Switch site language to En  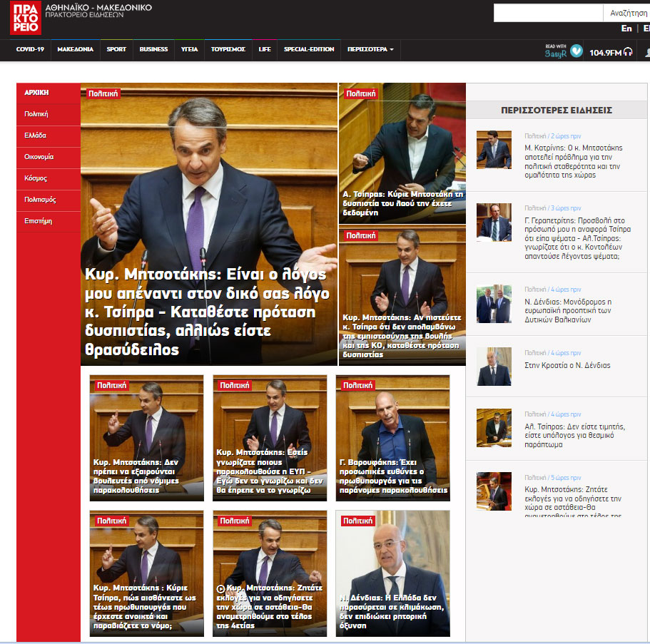(626, 29)
